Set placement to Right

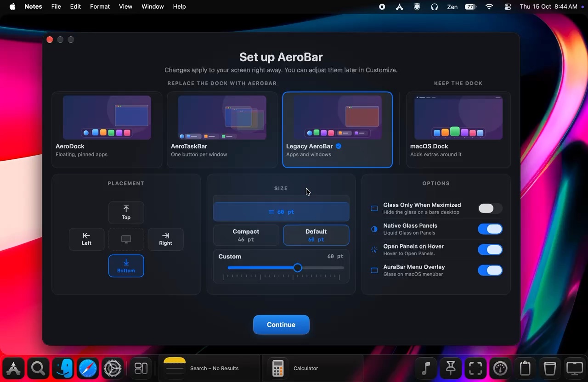coord(166,239)
